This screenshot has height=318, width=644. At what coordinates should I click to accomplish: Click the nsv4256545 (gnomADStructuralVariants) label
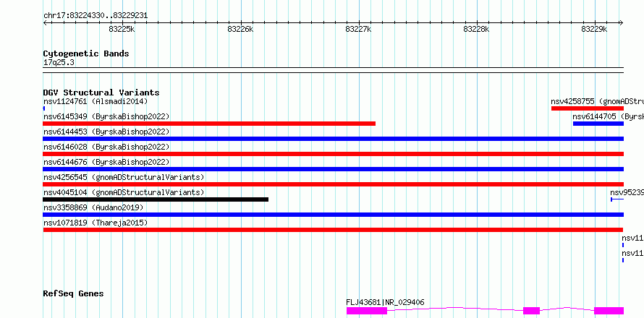click(124, 177)
